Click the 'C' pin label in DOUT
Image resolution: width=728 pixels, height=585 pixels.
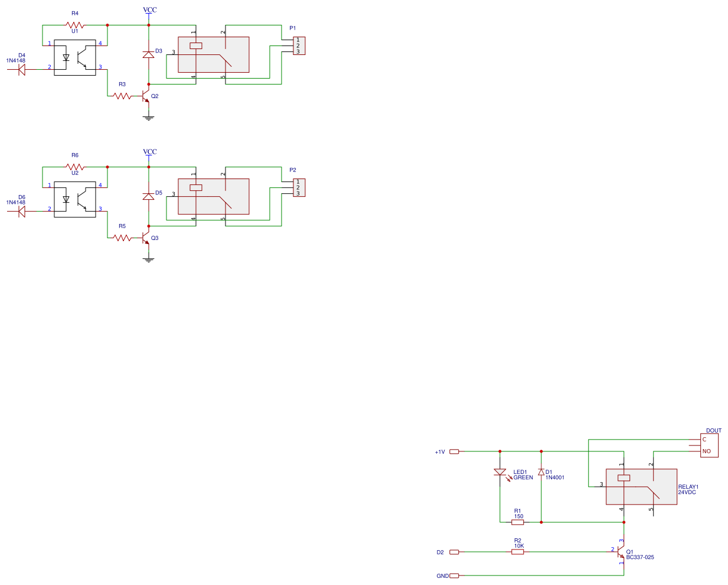[704, 440]
